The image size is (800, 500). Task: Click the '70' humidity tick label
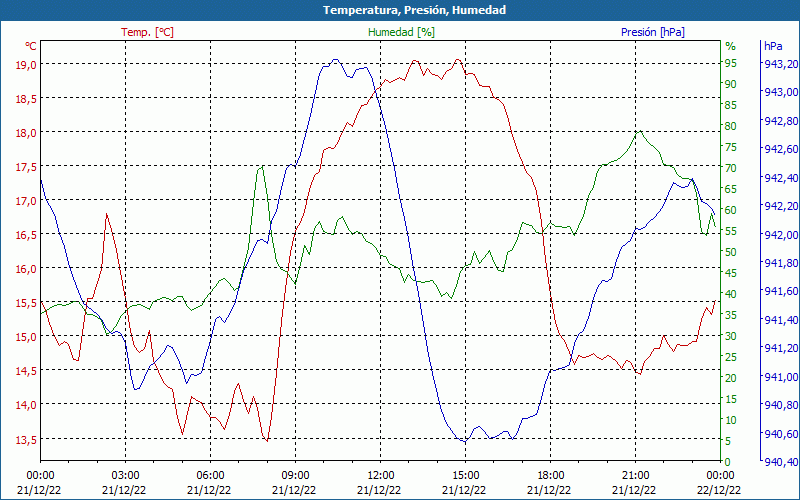(731, 168)
